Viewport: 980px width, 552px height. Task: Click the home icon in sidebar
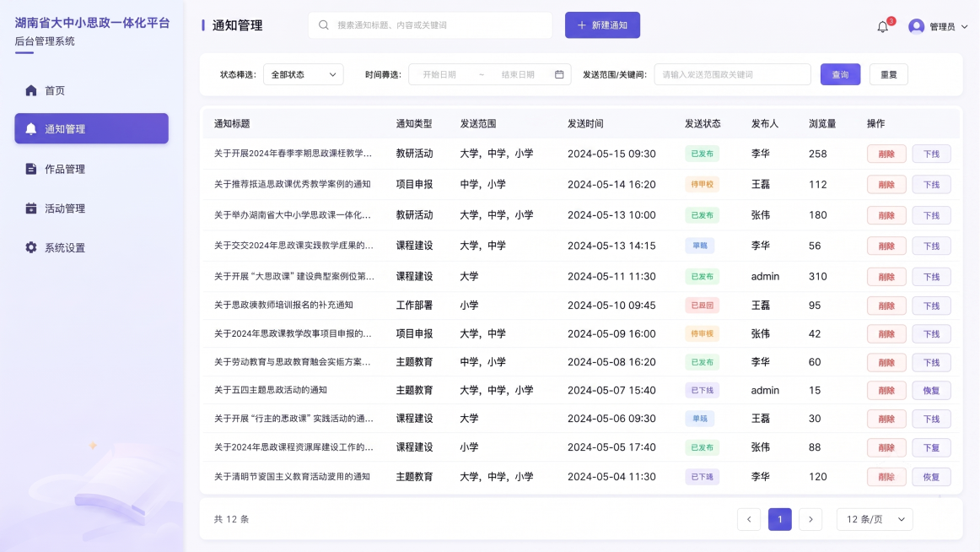click(x=30, y=90)
